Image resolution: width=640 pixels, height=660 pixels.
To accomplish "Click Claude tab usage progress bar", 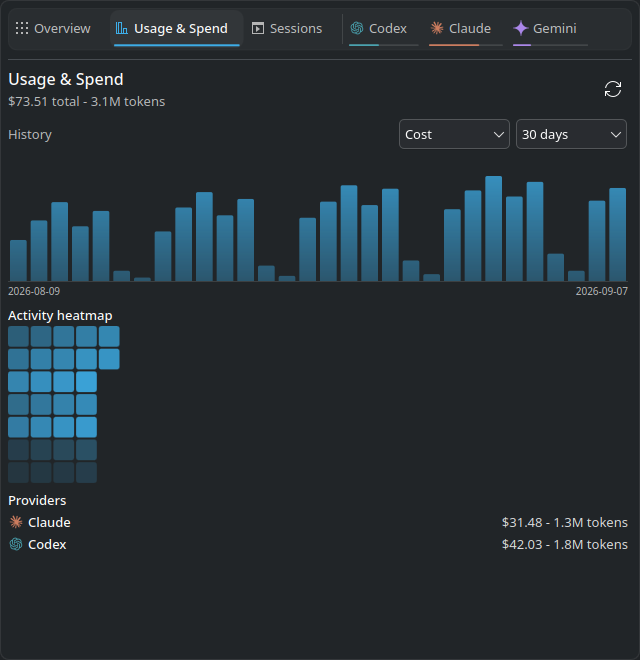I will 466,45.
